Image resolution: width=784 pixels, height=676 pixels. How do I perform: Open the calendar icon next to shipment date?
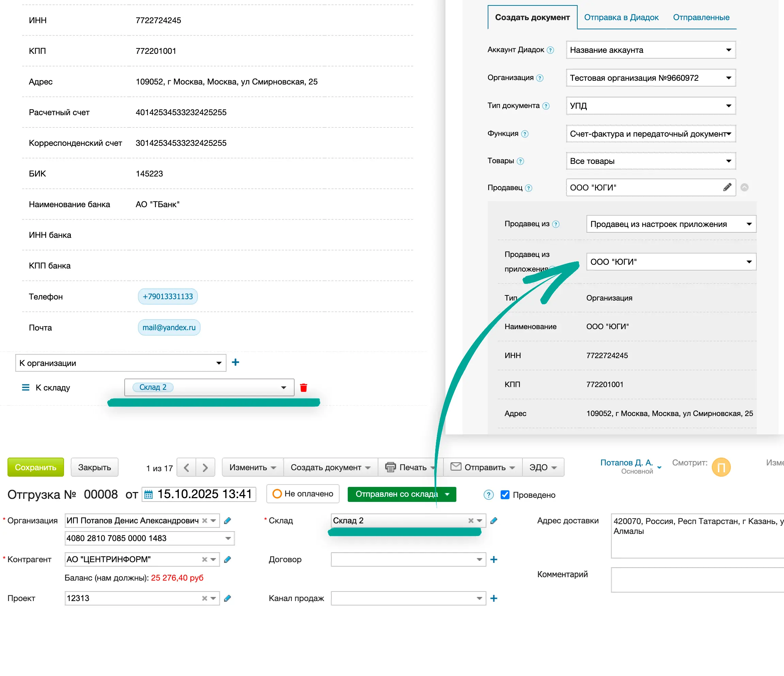(149, 494)
